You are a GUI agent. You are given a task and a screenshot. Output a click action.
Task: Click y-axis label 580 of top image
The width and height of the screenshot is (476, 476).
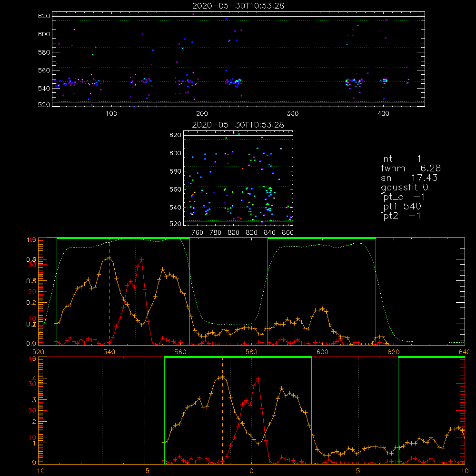44,52
